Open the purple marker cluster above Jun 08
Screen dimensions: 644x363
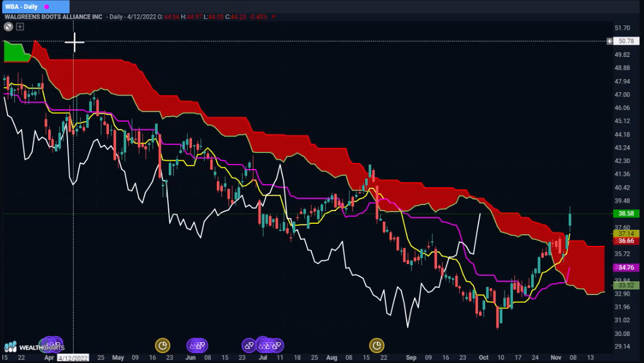click(197, 345)
